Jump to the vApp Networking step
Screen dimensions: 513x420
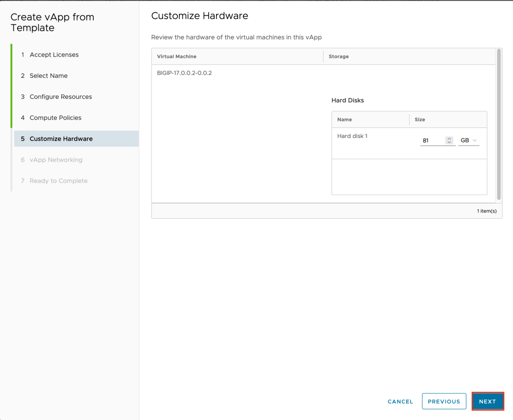tap(56, 160)
